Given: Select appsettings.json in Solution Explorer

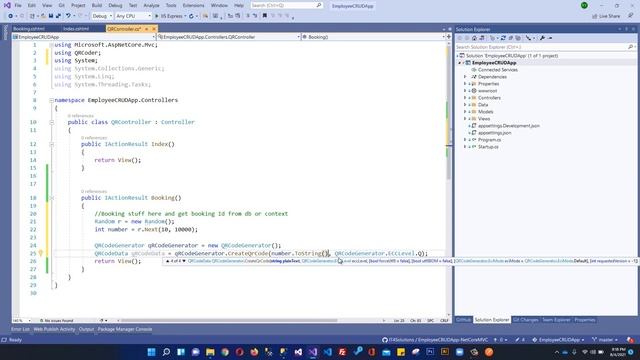Looking at the screenshot, I should [x=494, y=133].
